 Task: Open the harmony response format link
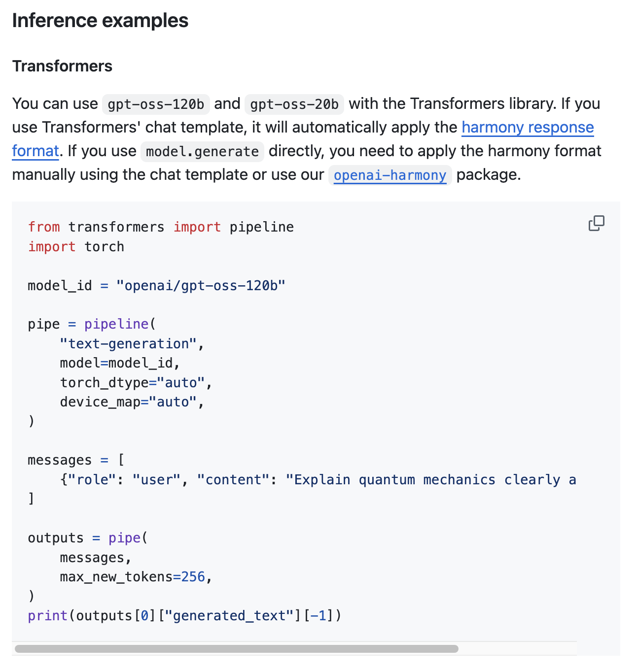click(x=527, y=128)
